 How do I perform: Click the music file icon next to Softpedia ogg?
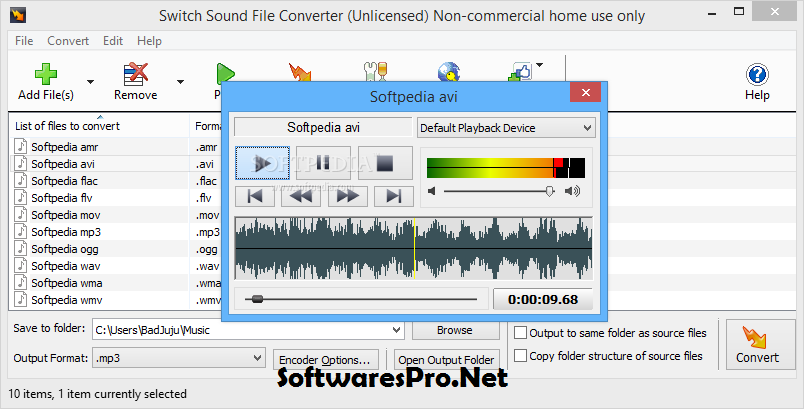(21, 248)
